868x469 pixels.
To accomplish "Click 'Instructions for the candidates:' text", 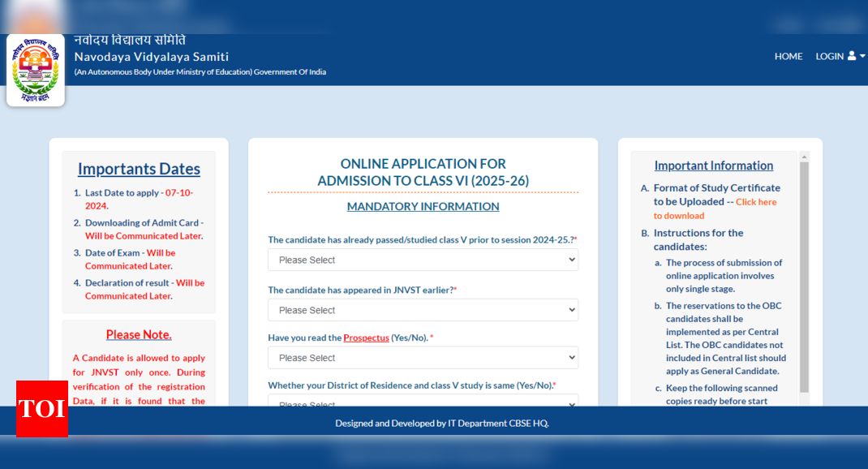I will (698, 239).
